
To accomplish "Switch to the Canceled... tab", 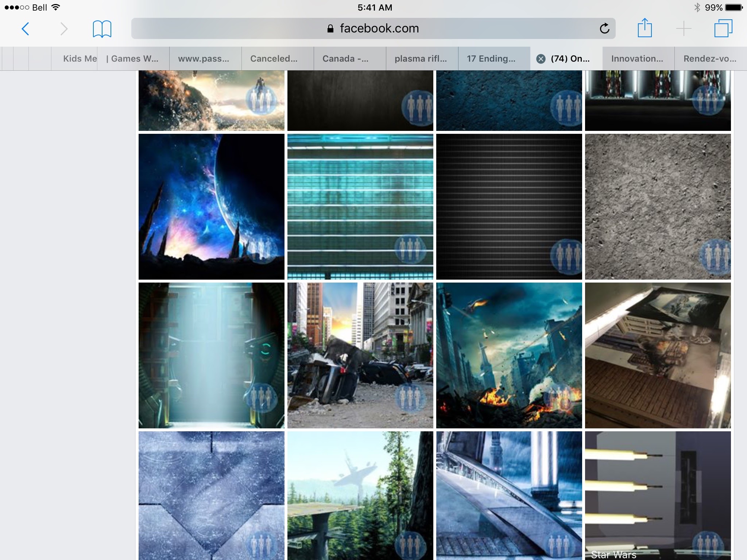I will [278, 59].
